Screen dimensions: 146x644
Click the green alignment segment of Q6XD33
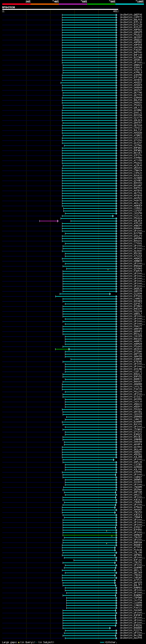[x=63, y=349]
